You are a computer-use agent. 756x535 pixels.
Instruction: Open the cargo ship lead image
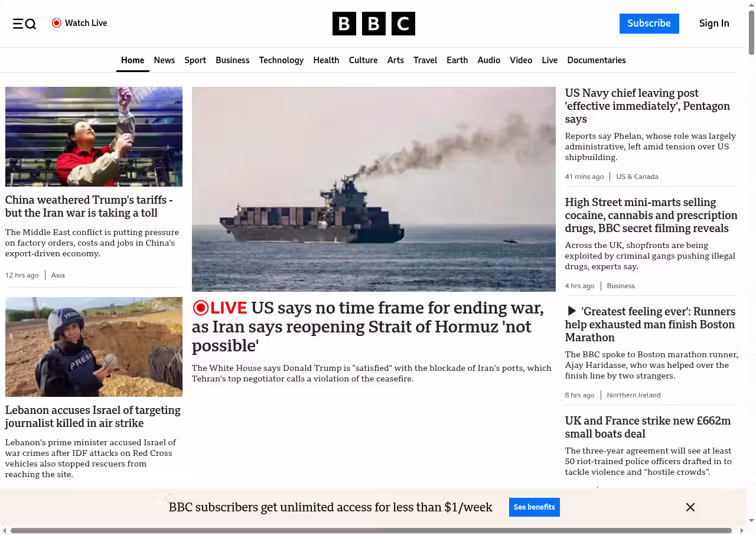tap(373, 189)
